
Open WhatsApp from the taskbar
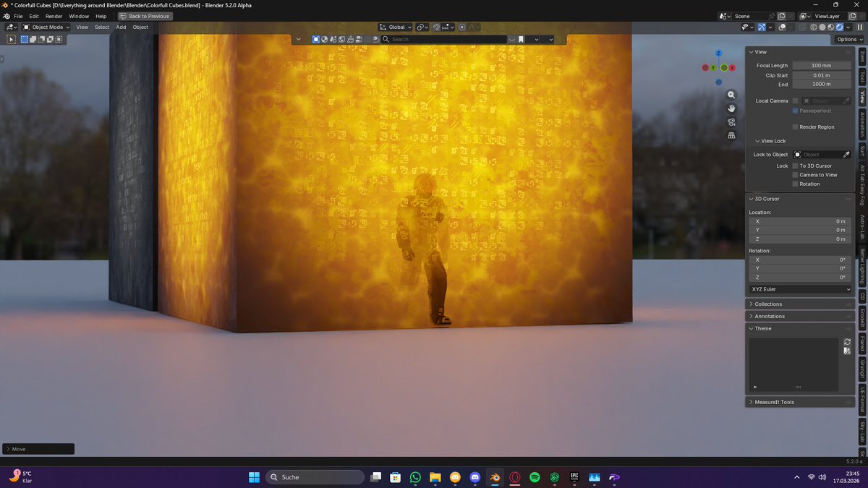(415, 477)
